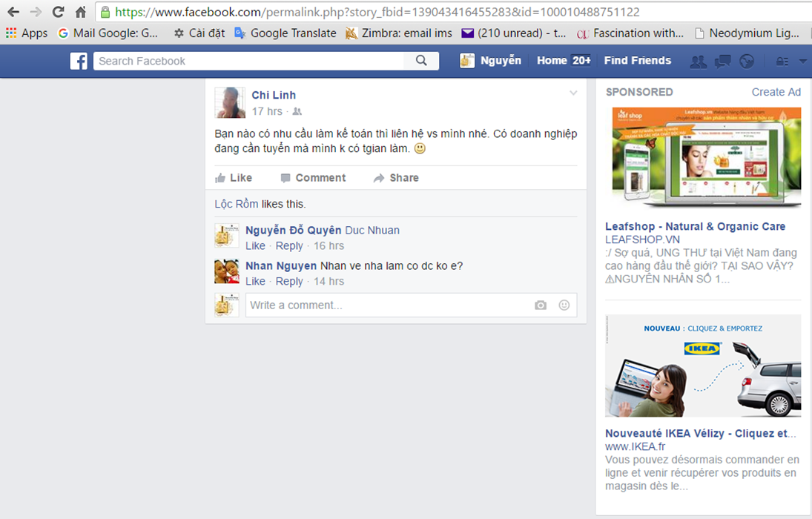Open the account menu dropdown arrow
Viewport: 812px width, 519px height.
coord(802,62)
